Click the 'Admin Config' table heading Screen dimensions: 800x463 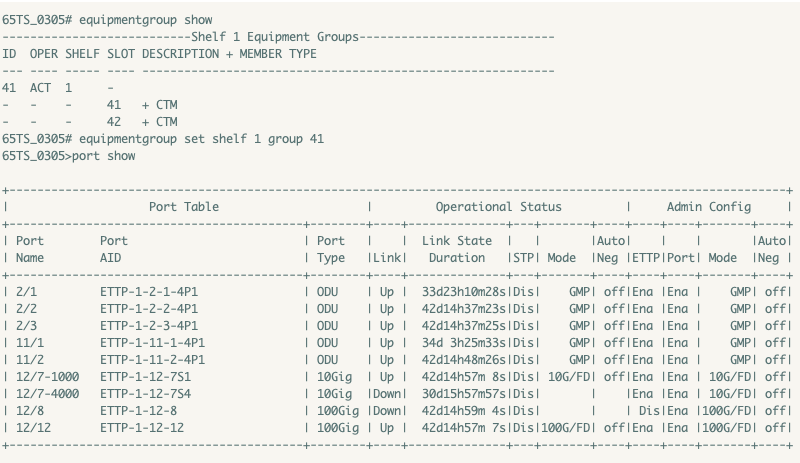[708, 207]
